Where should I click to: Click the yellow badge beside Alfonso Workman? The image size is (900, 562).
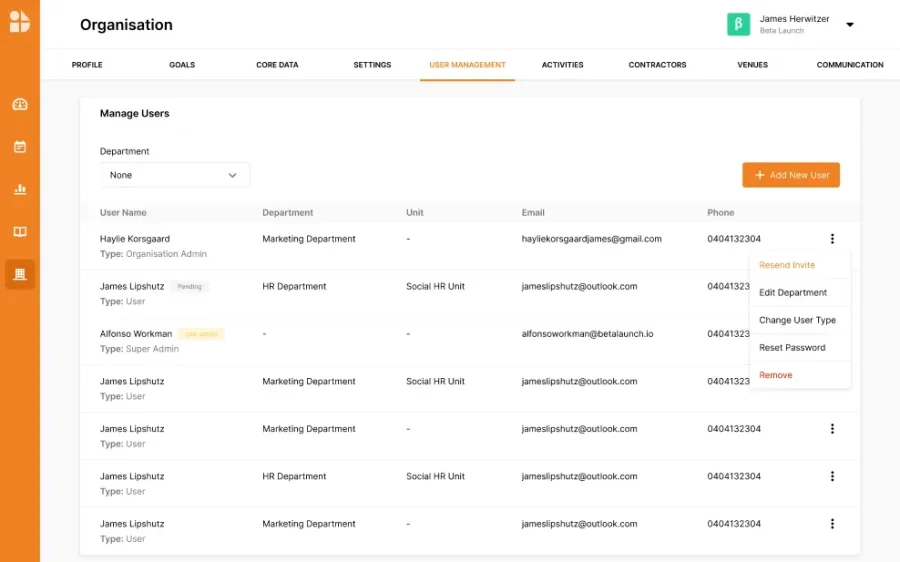(x=201, y=334)
